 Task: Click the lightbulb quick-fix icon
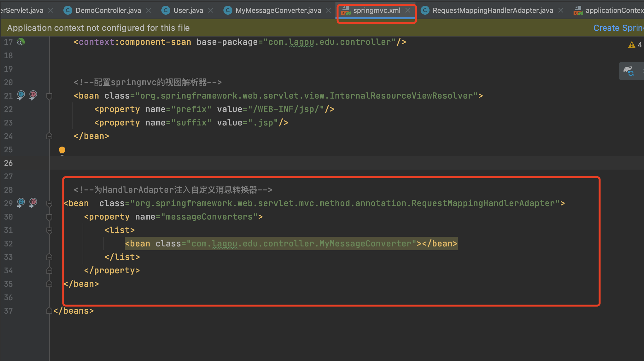click(x=62, y=150)
